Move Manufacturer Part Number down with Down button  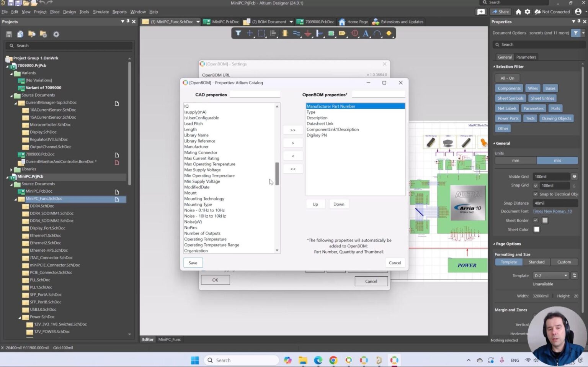click(x=338, y=204)
